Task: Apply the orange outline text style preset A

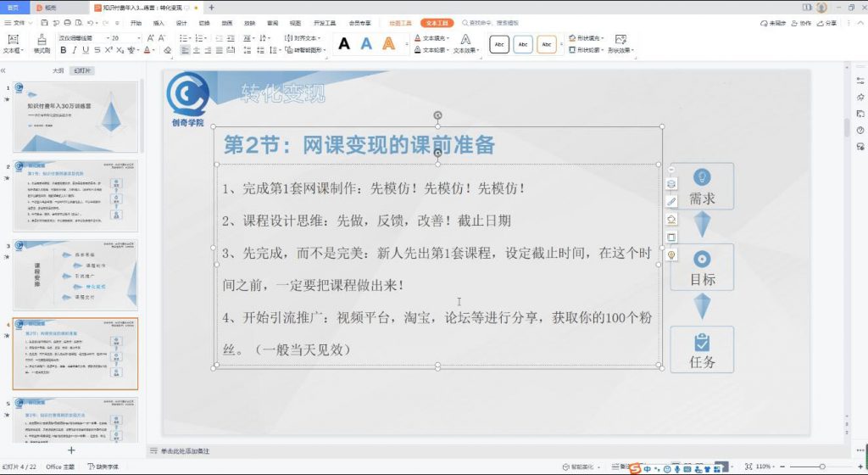Action: (x=388, y=44)
